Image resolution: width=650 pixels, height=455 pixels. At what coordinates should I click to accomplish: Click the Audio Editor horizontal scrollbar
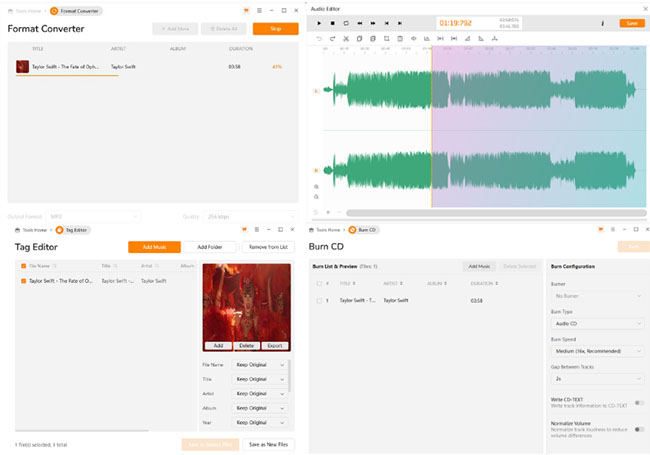(x=496, y=213)
